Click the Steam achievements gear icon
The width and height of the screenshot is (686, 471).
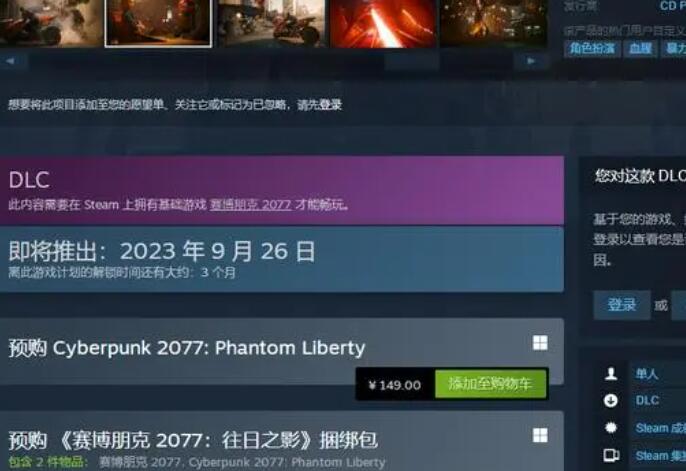[611, 427]
